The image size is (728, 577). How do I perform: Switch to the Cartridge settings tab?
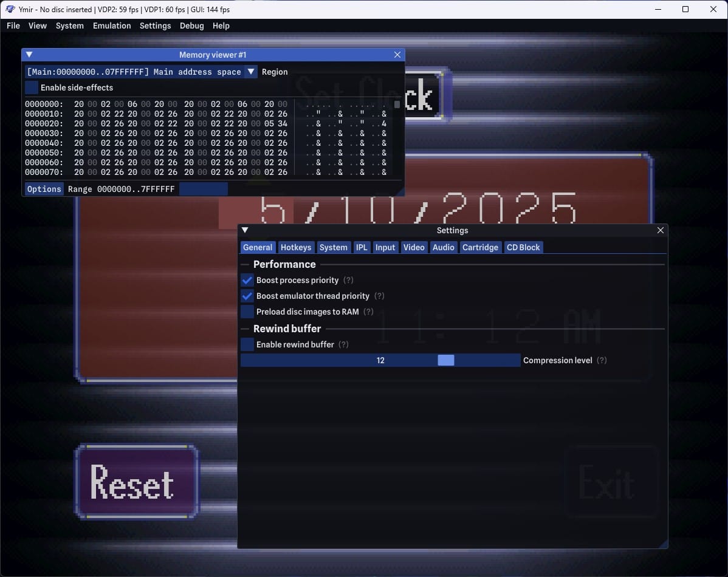coord(480,247)
